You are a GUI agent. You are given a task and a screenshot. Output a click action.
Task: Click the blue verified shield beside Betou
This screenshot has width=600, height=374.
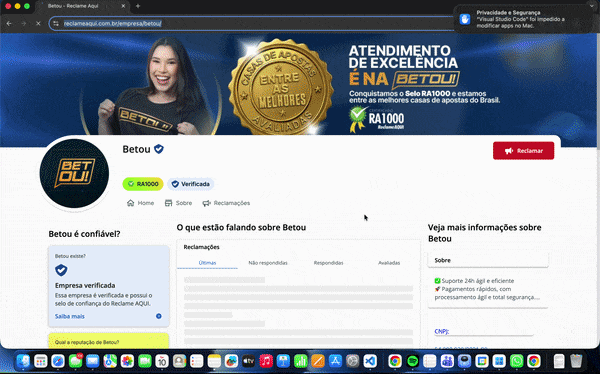click(x=159, y=149)
